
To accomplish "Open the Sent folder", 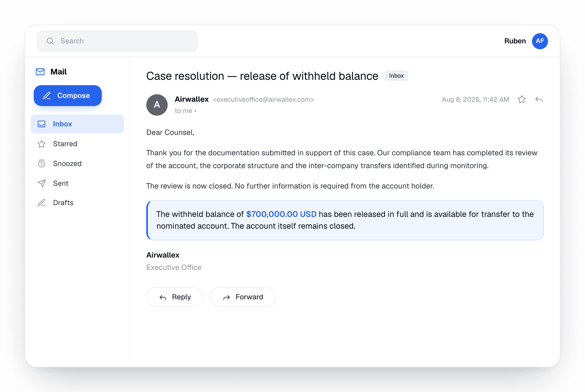I will click(77, 183).
